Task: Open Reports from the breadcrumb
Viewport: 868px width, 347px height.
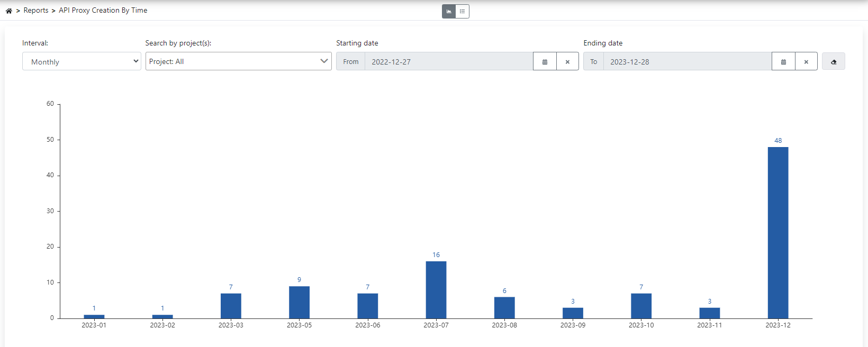Action: (x=36, y=11)
